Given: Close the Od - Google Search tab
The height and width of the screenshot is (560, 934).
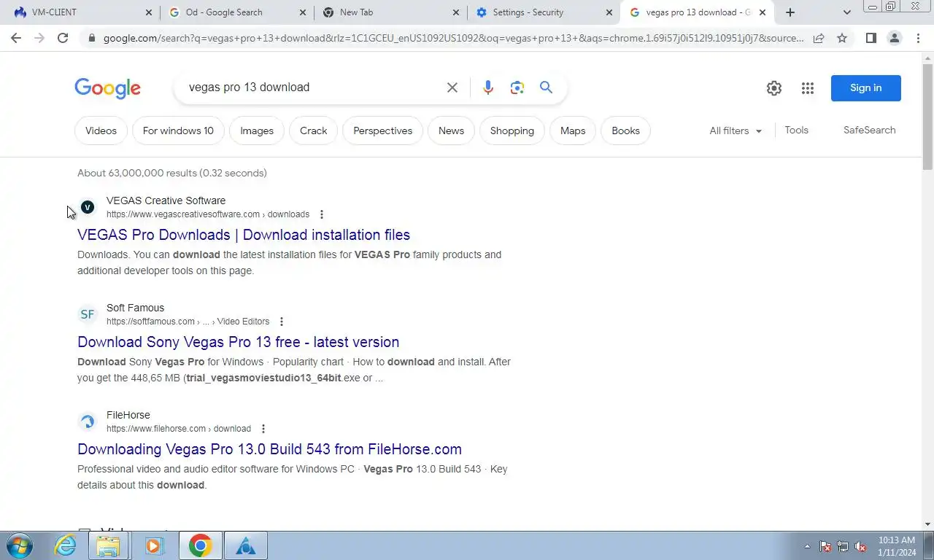Looking at the screenshot, I should (x=302, y=12).
